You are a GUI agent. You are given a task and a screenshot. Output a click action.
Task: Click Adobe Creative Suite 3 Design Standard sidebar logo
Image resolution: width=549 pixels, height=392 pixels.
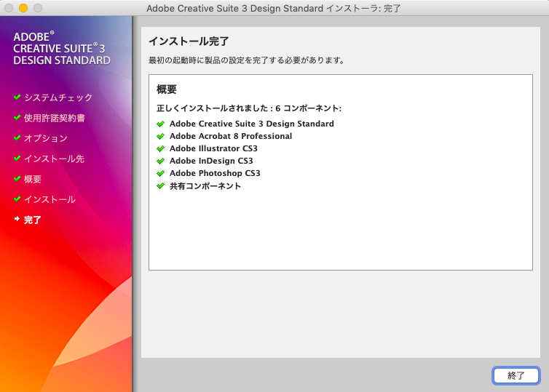(x=62, y=48)
